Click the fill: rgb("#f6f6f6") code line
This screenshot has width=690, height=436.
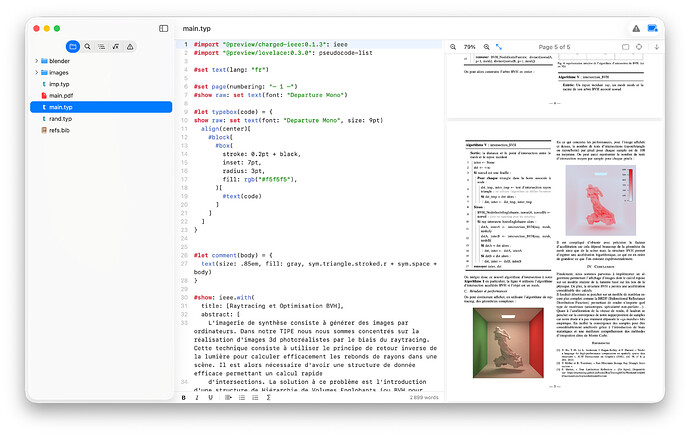260,180
